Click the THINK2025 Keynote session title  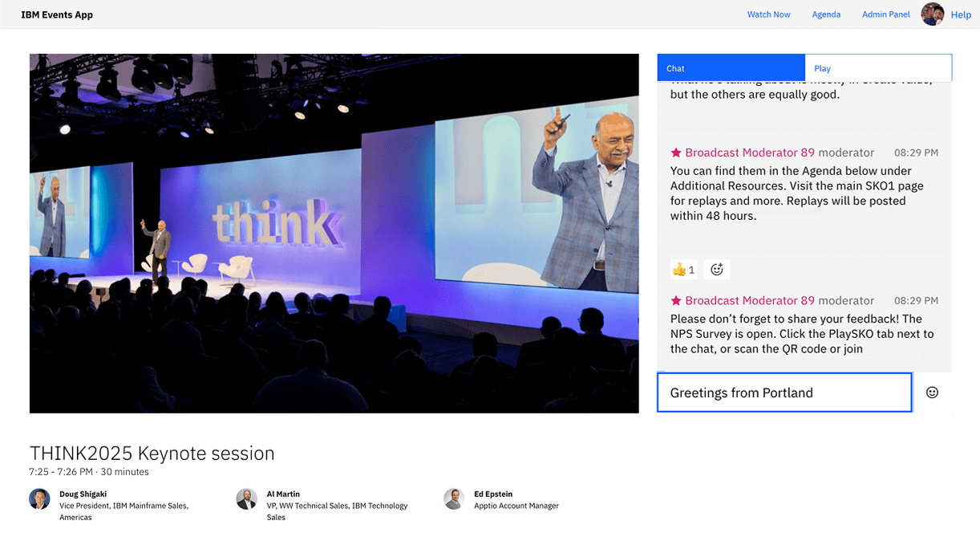[x=152, y=453]
